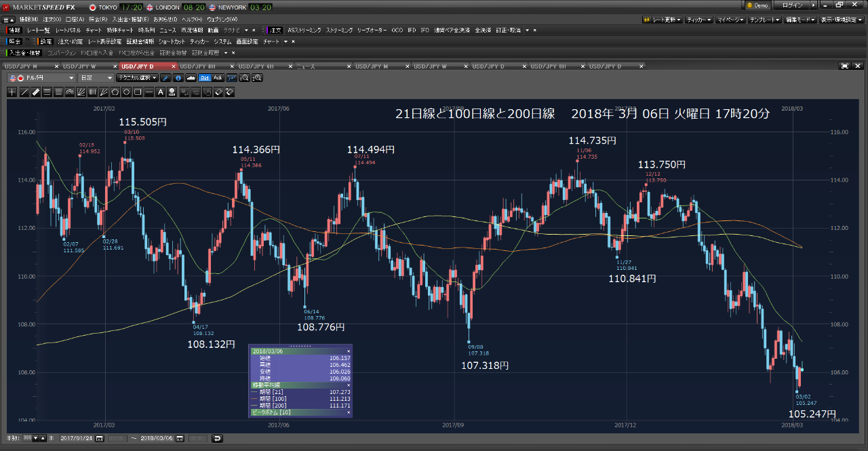868x451 pixels.
Task: Select the trendline drawing tool
Action: (24, 92)
